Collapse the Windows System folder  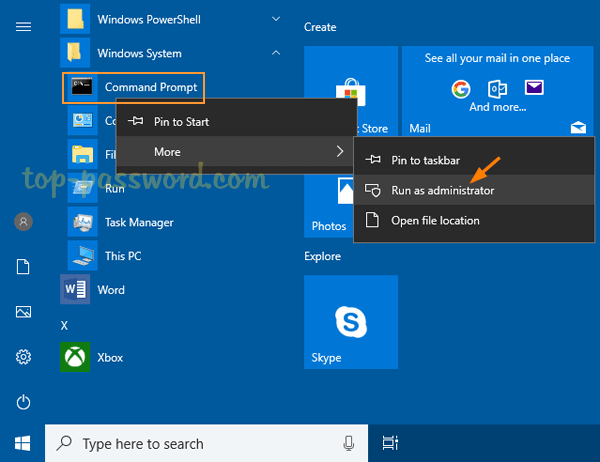[276, 53]
